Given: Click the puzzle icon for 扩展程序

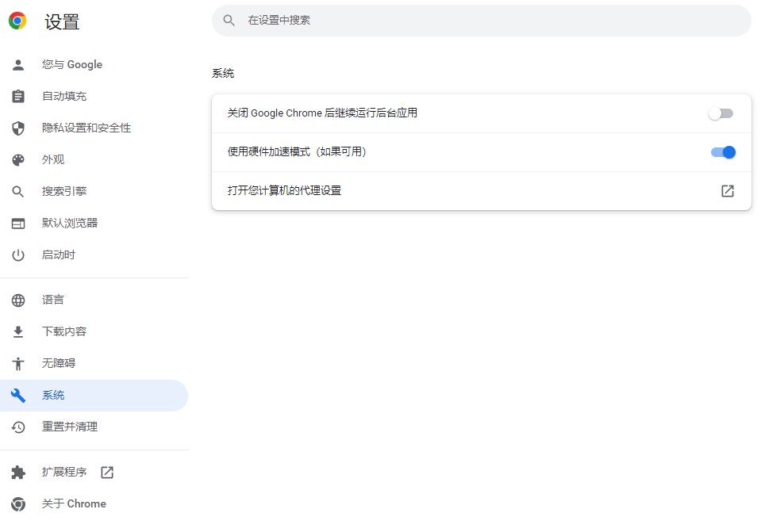Looking at the screenshot, I should [17, 472].
